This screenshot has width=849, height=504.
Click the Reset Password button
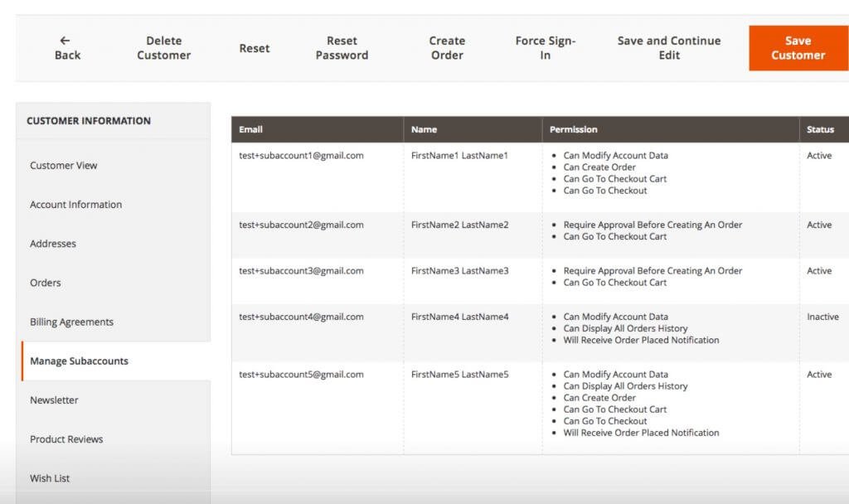click(342, 48)
